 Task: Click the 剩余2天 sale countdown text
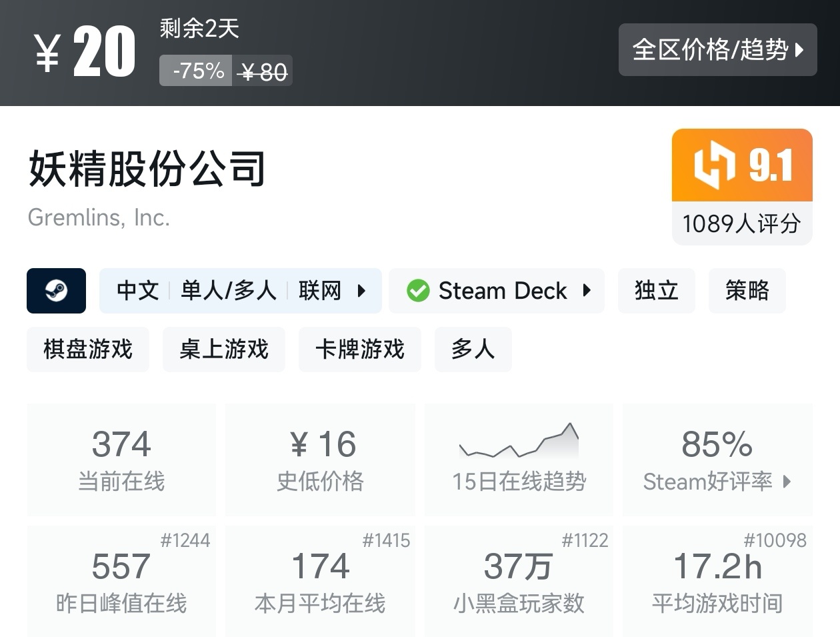pos(199,28)
